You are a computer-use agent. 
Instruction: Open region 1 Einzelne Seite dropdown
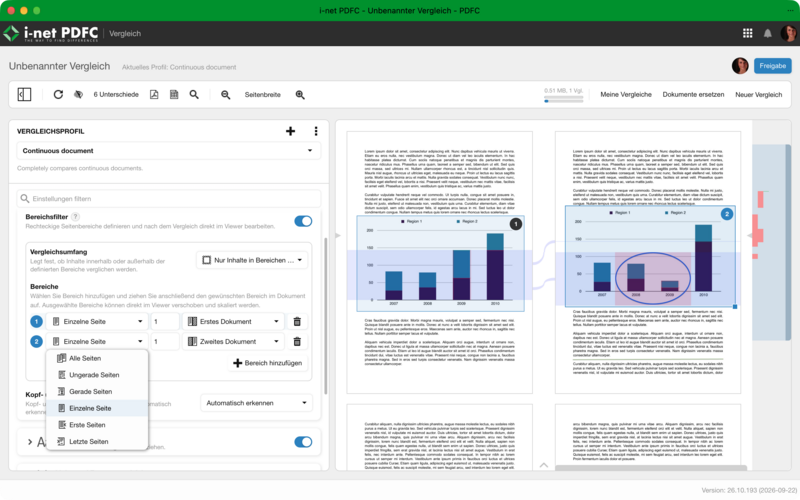[x=97, y=321]
